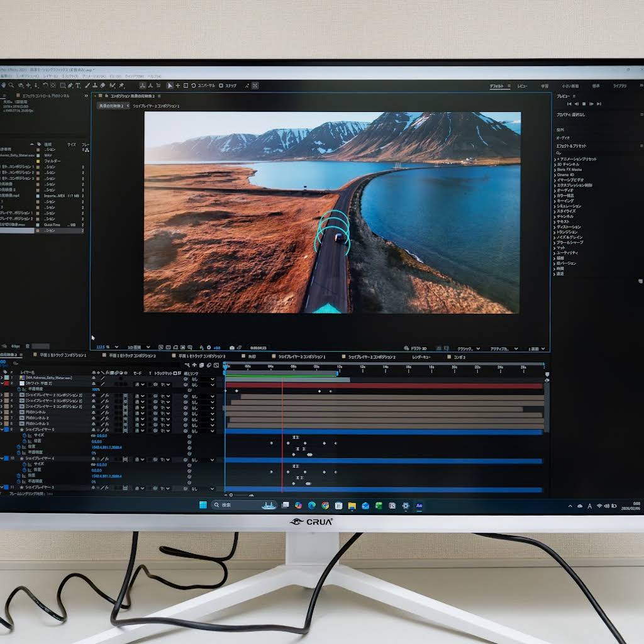Select the Eraser tool
This screenshot has width=644, height=644.
103,86
